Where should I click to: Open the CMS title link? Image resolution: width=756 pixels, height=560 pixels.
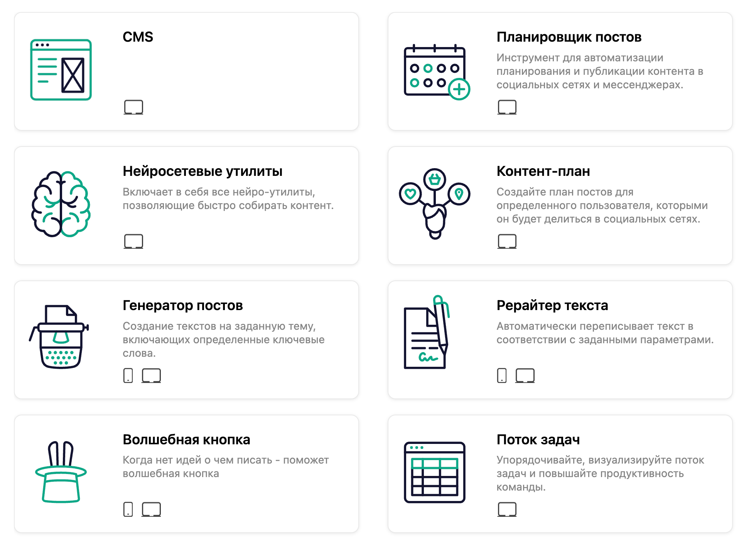(138, 37)
